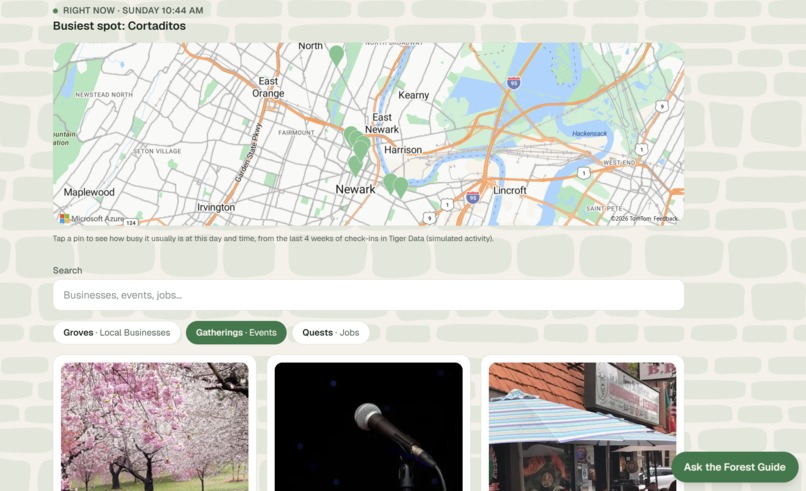Tap the frontmost pin in the cluster left of Harrison
Viewport: 806px width, 491px height.
pos(361,150)
